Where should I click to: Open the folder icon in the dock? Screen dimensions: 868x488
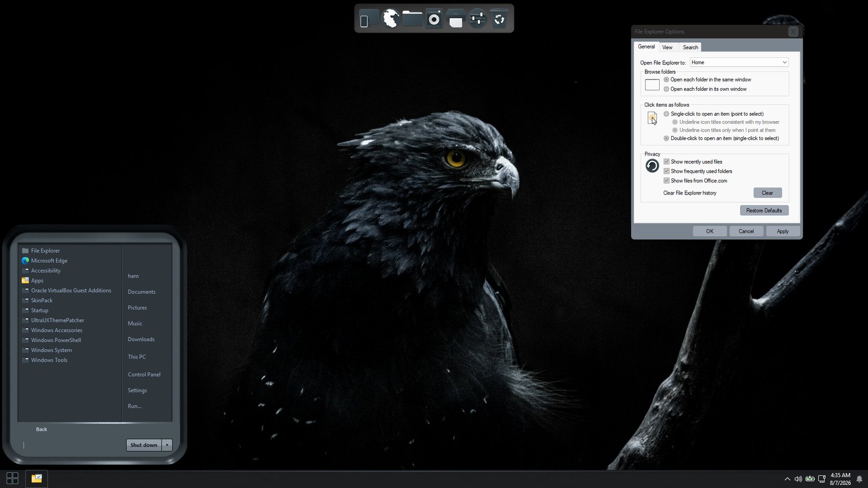point(412,19)
